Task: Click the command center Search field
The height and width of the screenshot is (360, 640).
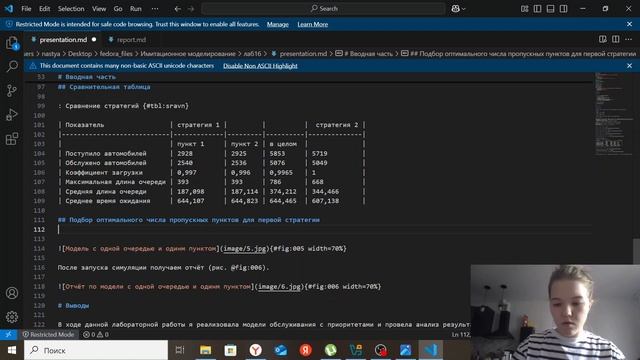Action: click(323, 9)
